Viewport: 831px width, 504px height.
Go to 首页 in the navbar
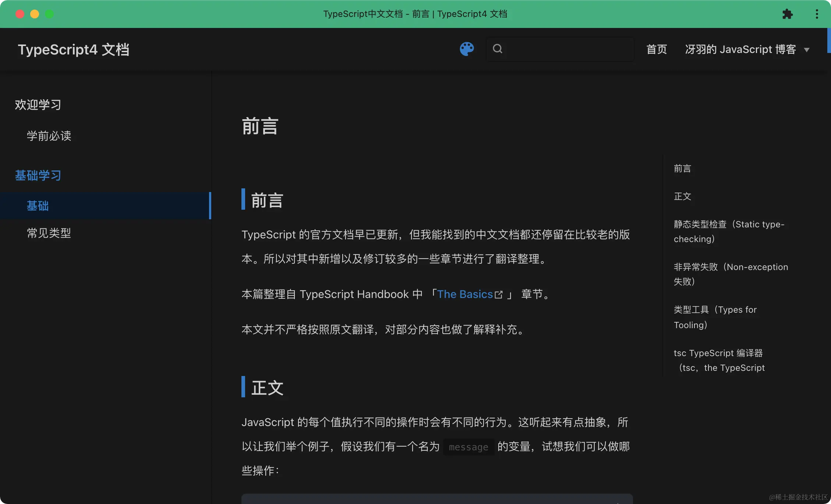(657, 49)
